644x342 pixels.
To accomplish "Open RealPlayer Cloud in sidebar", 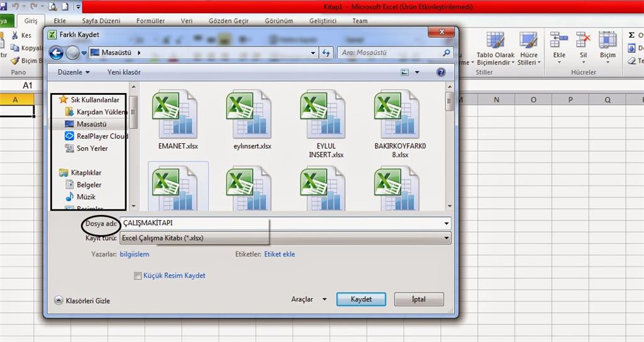I will 96,136.
